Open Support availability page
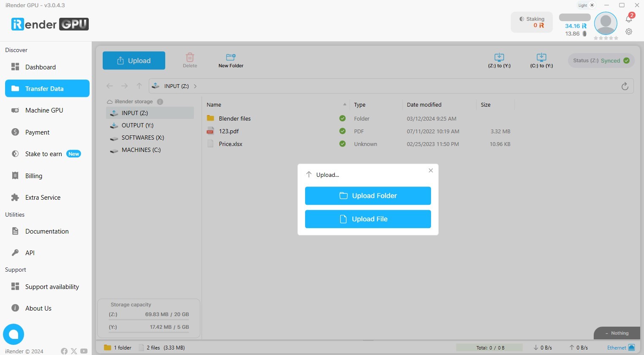The width and height of the screenshot is (644, 355). [x=47, y=287]
